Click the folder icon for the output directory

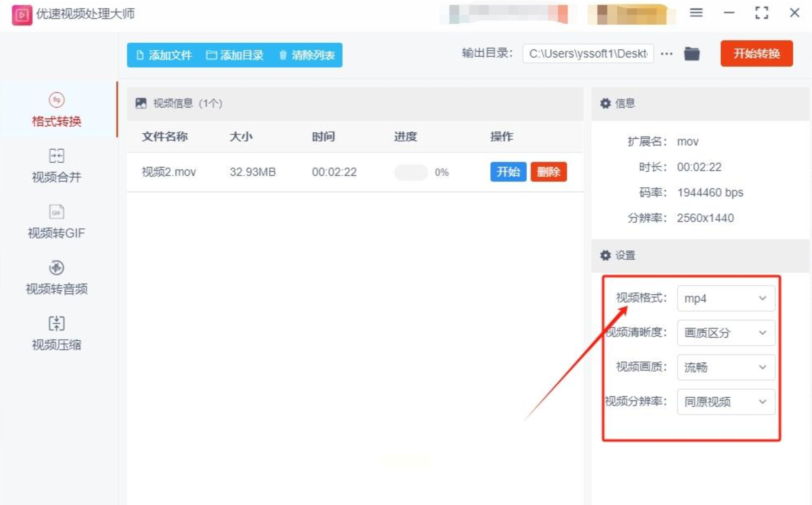tap(692, 54)
